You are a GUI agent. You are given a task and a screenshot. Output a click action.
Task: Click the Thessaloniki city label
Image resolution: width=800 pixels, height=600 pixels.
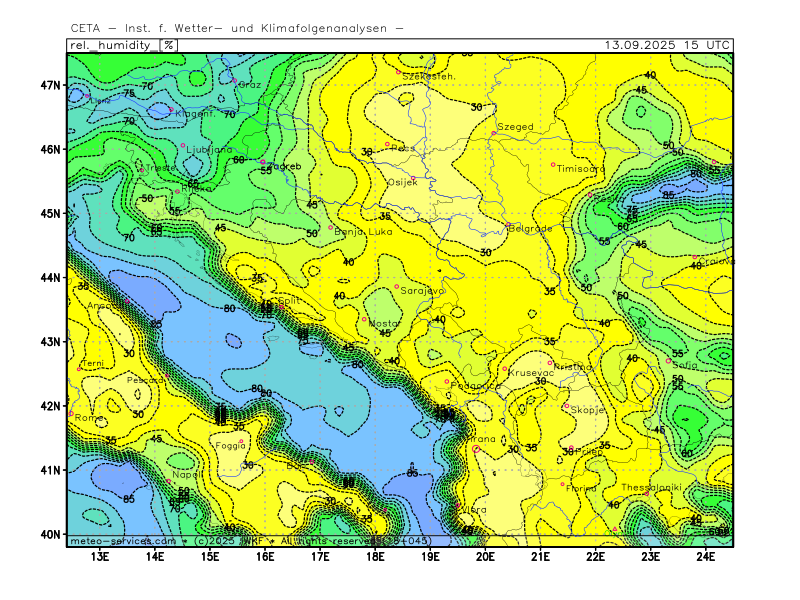[x=652, y=488]
